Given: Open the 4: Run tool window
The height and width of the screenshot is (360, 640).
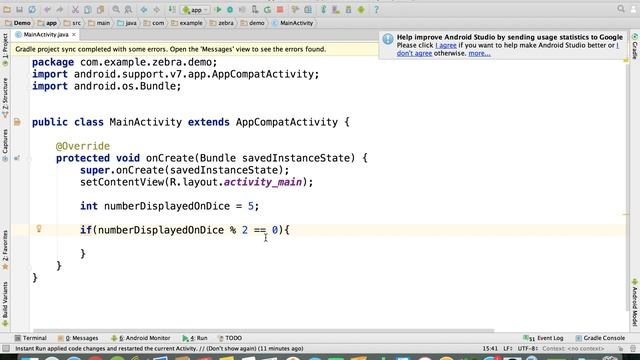Looking at the screenshot, I should click(195, 338).
